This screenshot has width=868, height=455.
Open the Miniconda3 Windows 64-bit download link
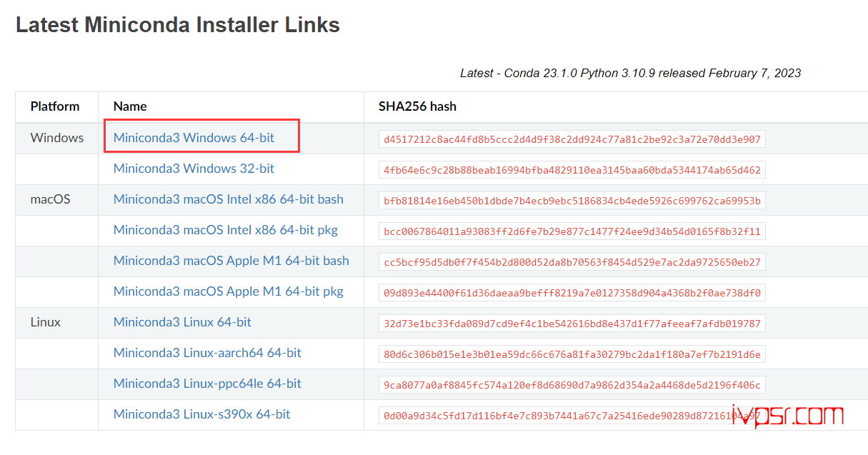(194, 138)
